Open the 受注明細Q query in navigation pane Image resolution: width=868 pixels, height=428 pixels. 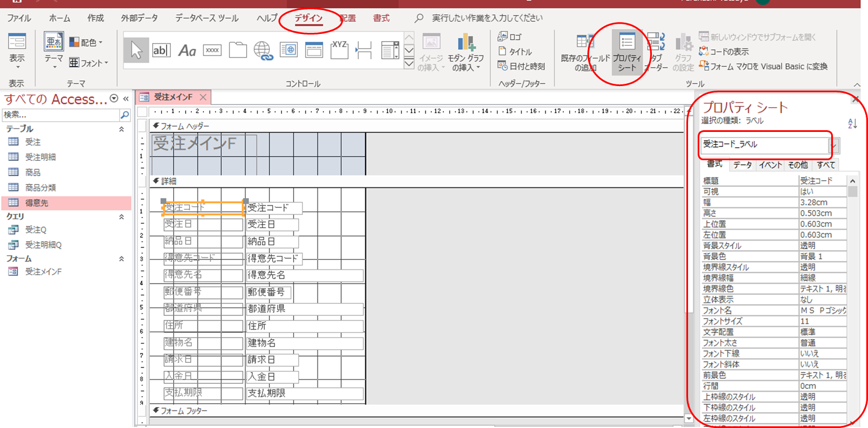click(43, 245)
